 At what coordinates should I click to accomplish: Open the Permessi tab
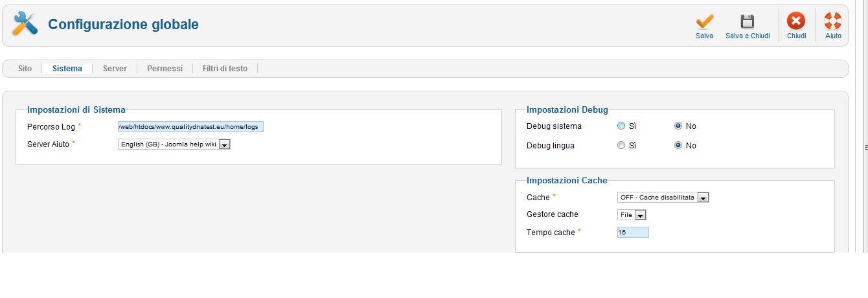165,69
